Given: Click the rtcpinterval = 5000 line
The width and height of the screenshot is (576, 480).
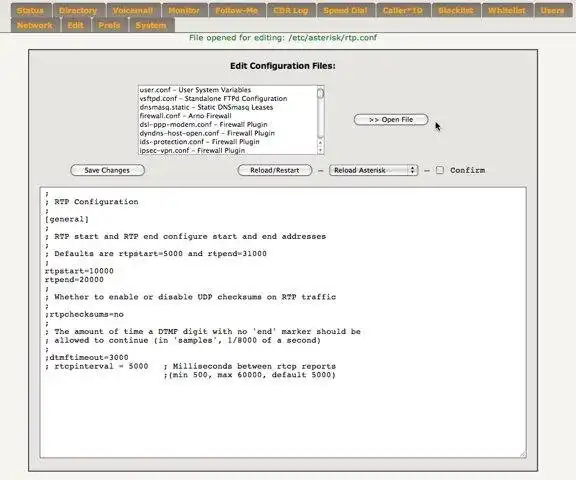Looking at the screenshot, I should [97, 366].
